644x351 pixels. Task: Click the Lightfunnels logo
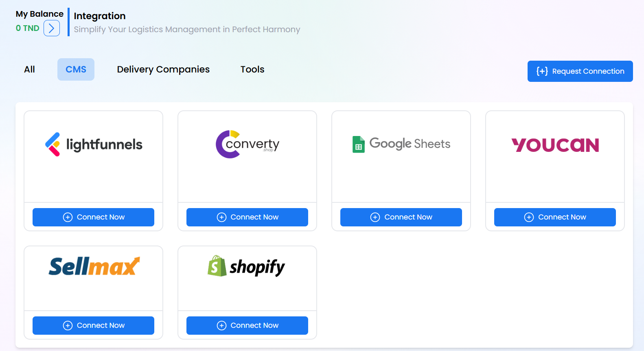tap(94, 145)
